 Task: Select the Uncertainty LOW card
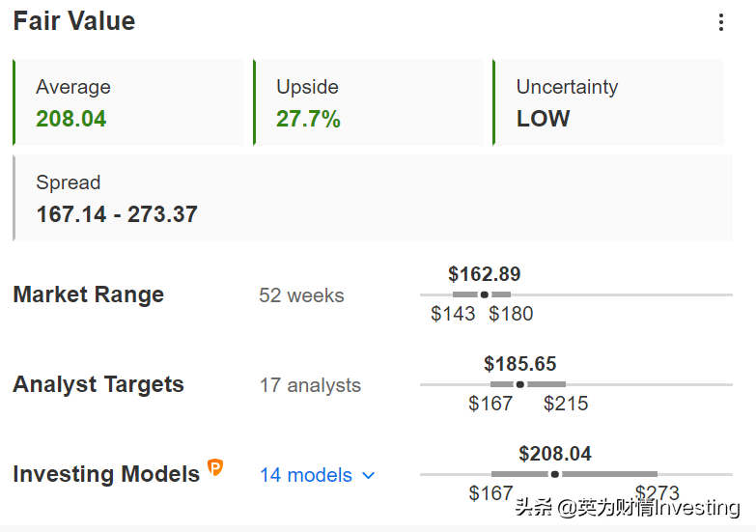pos(608,102)
